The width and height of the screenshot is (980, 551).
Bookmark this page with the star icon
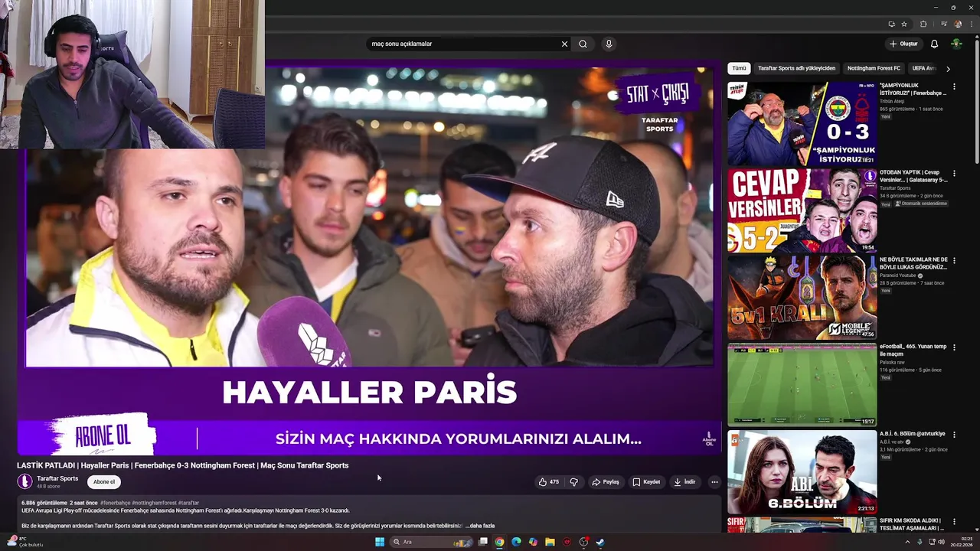[904, 24]
